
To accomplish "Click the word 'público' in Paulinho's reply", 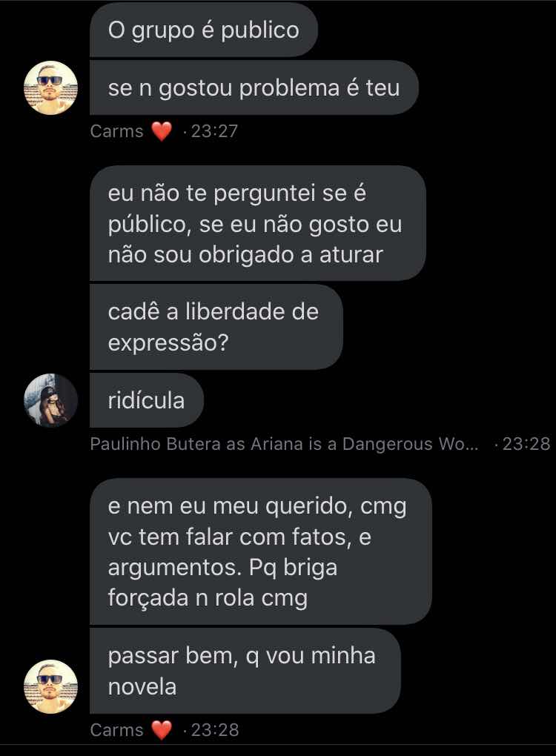I will click(x=147, y=225).
